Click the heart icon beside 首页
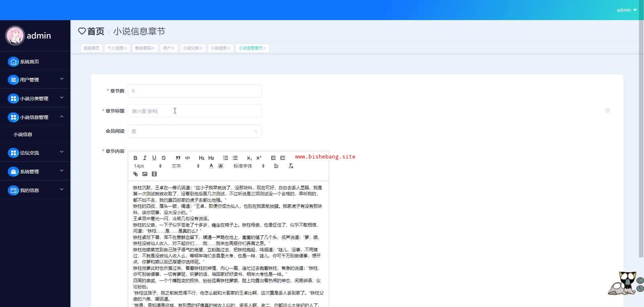Viewport: 644px width, 307px height. [x=82, y=31]
